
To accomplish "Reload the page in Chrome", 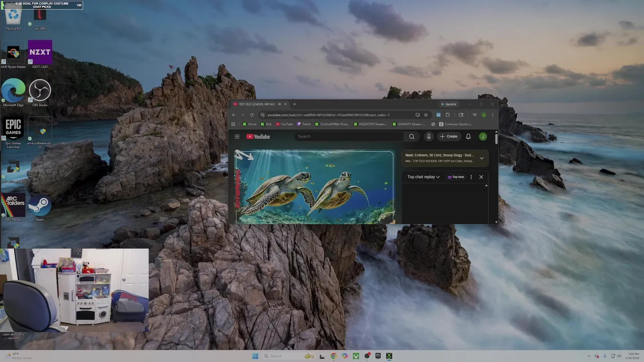I will [x=252, y=115].
